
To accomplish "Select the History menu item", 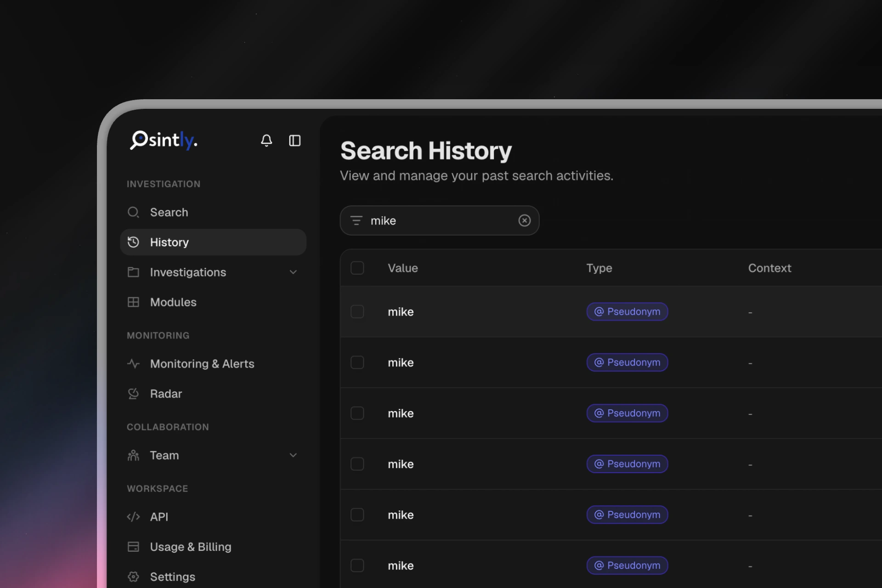I will click(x=213, y=242).
